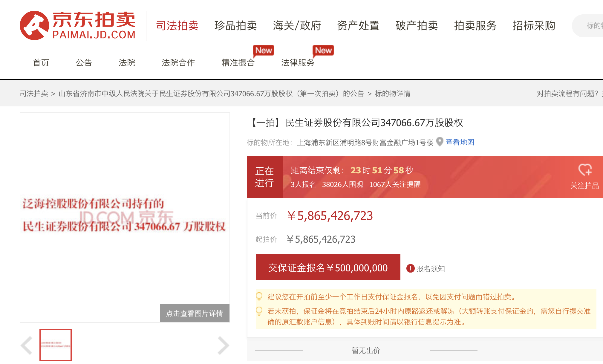The height and width of the screenshot is (364, 603).
Task: Click the 正在进行 status label
Action: [x=264, y=177]
